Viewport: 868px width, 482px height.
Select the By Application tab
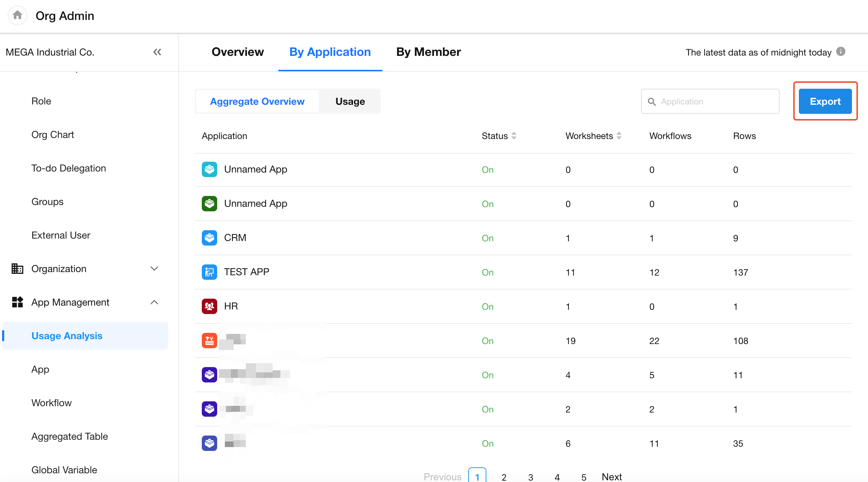click(330, 52)
